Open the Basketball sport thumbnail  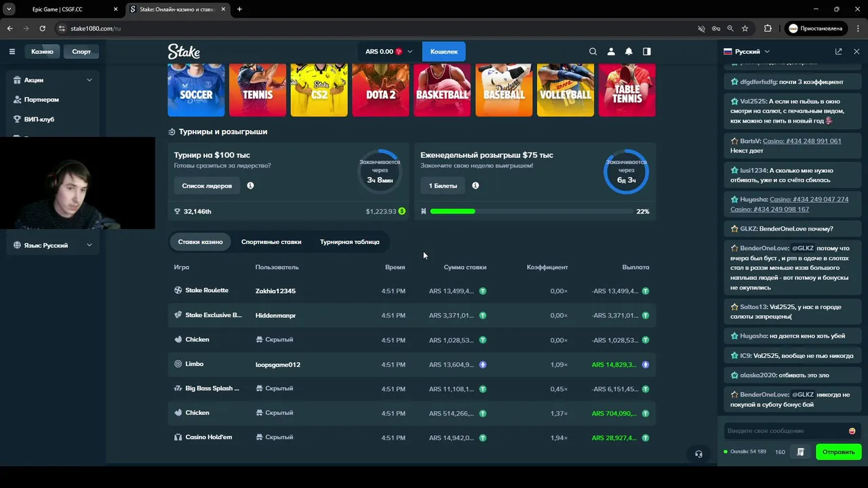click(x=442, y=90)
